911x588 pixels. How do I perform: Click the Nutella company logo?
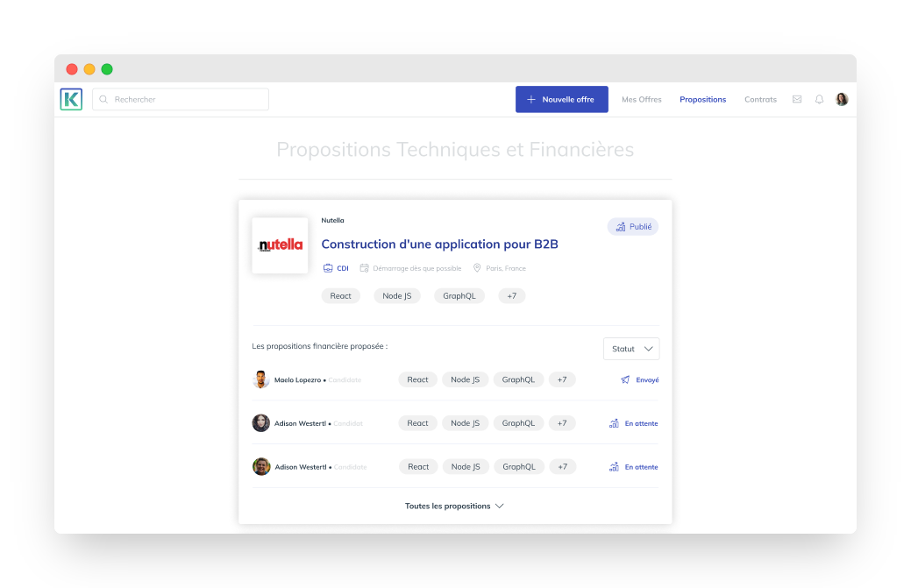[x=280, y=245]
